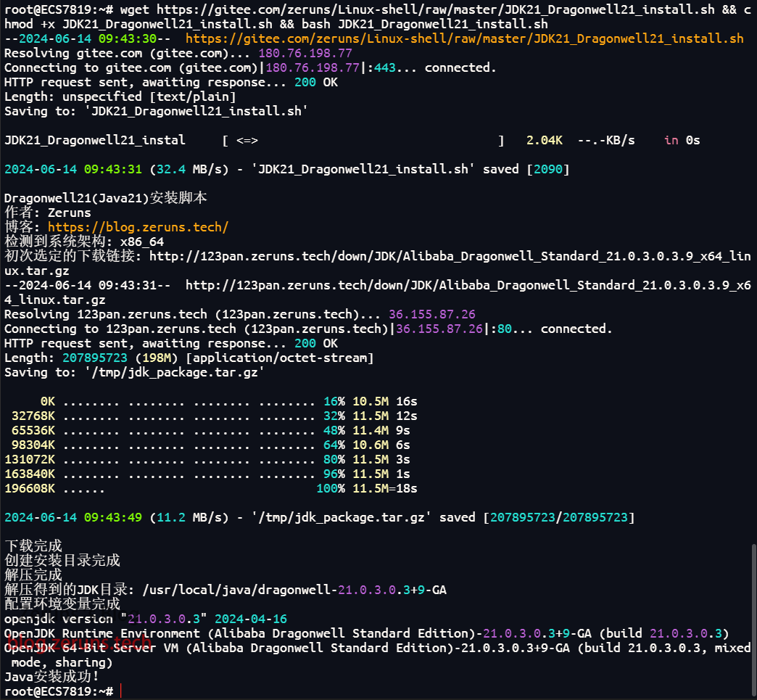This screenshot has width=757, height=700.
Task: Click the 2024-06-14 09:43:49 timestamp
Action: [x=73, y=517]
